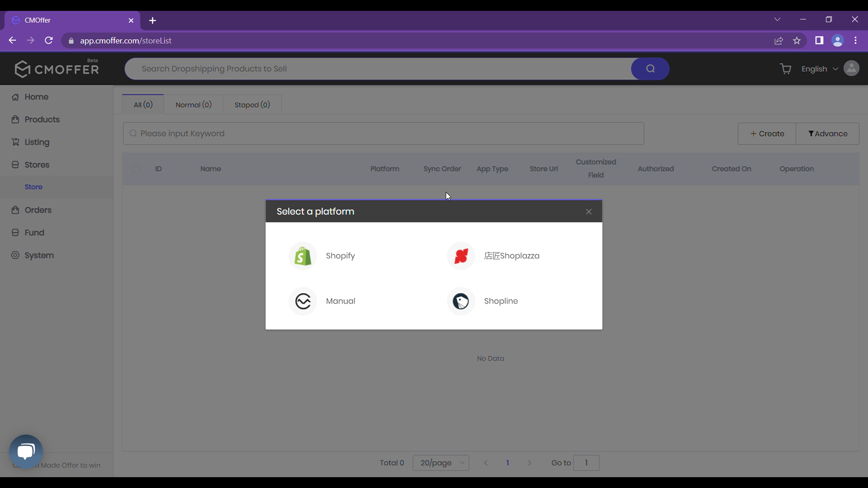Click the next page navigation arrow
Viewport: 868px width, 488px height.
click(x=530, y=463)
